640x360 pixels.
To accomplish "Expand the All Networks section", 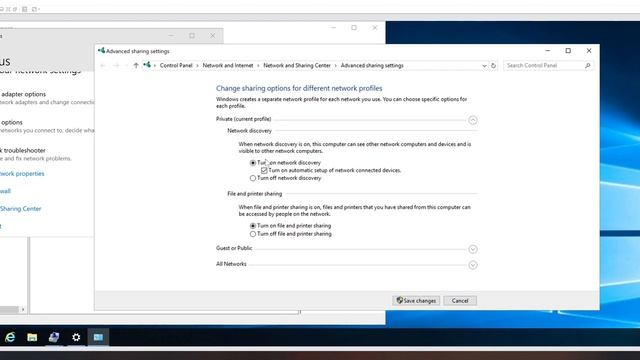I will tap(473, 265).
